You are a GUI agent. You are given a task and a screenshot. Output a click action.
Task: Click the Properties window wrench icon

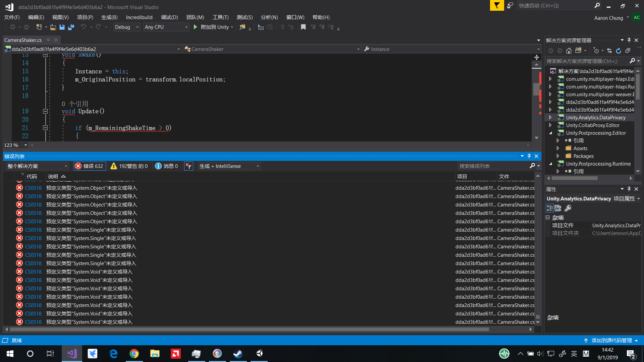(568, 208)
